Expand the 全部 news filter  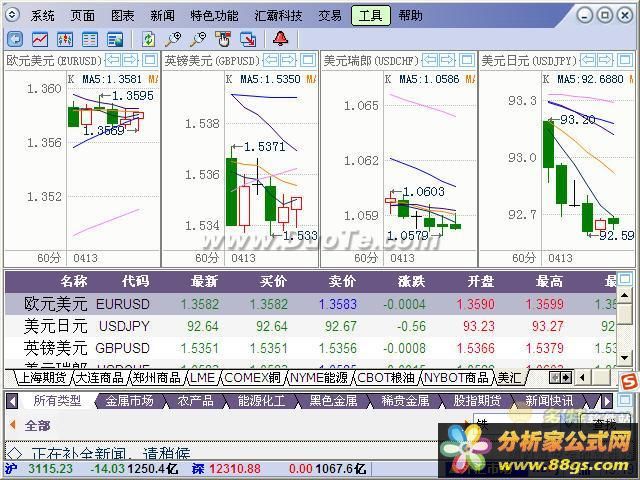coord(37,426)
